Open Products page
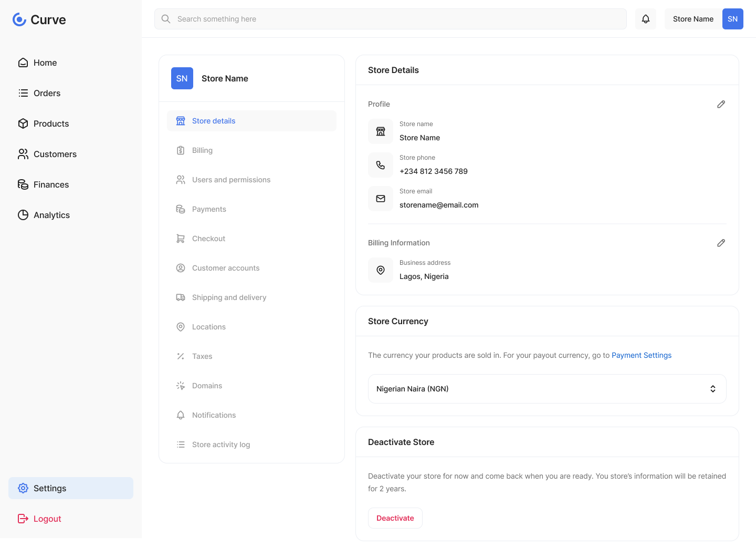The height and width of the screenshot is (558, 756). tap(71, 123)
